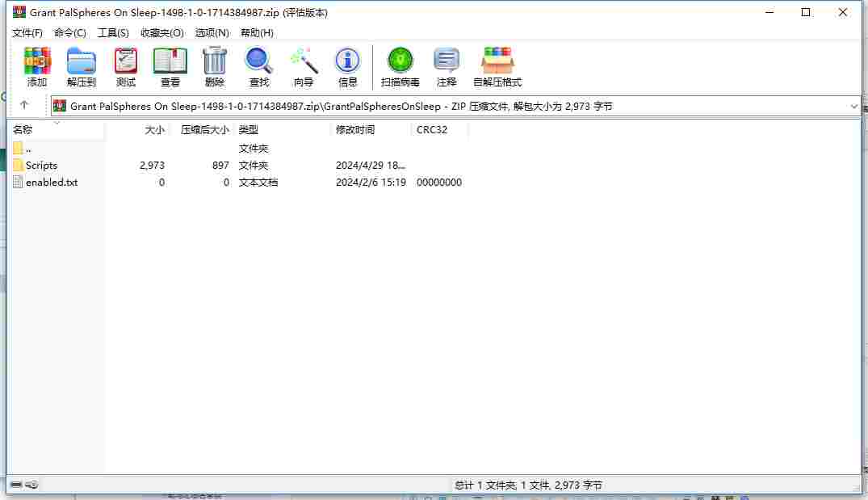Click the disk drive icon in status bar
The width and height of the screenshot is (868, 500).
pos(16,485)
